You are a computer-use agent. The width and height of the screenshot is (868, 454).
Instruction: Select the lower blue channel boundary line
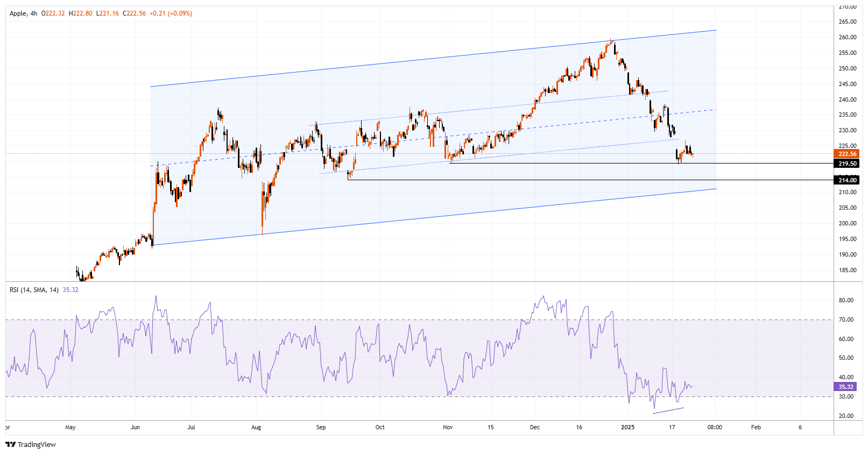point(435,217)
